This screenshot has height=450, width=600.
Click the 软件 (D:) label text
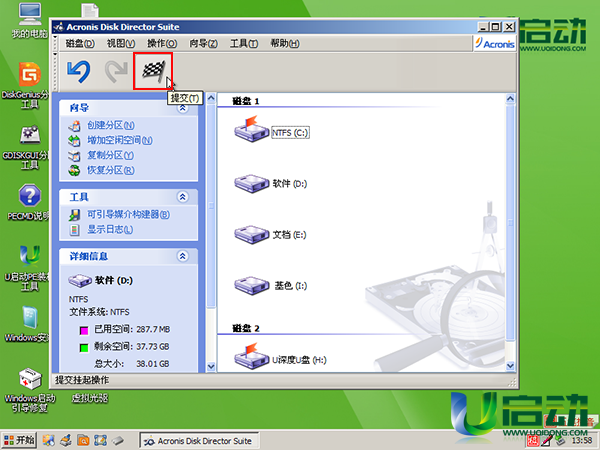click(290, 184)
